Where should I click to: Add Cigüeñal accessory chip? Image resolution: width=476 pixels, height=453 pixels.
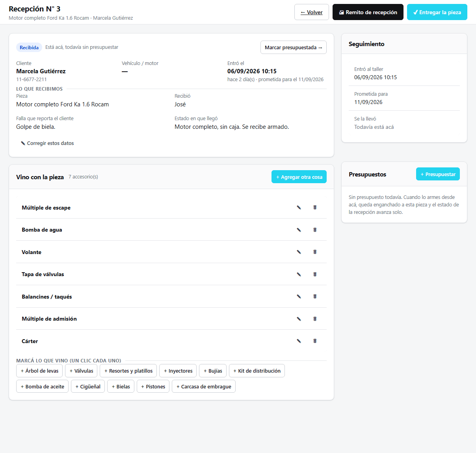click(x=88, y=386)
